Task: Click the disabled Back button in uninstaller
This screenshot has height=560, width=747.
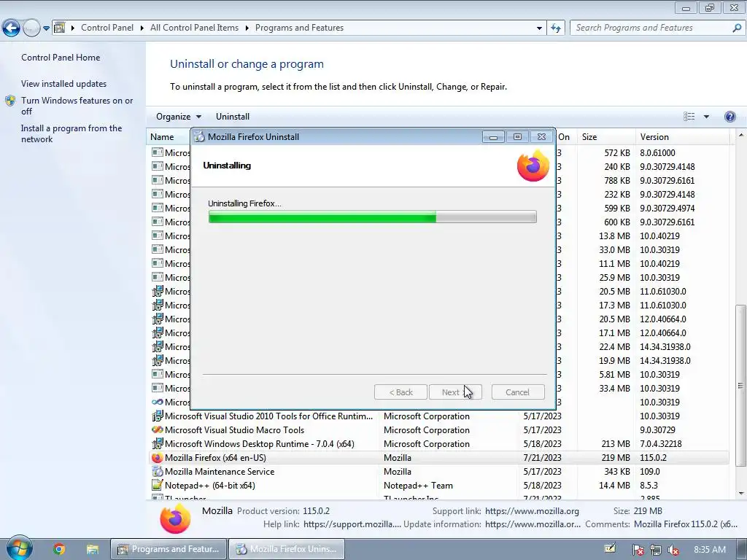Action: point(400,392)
